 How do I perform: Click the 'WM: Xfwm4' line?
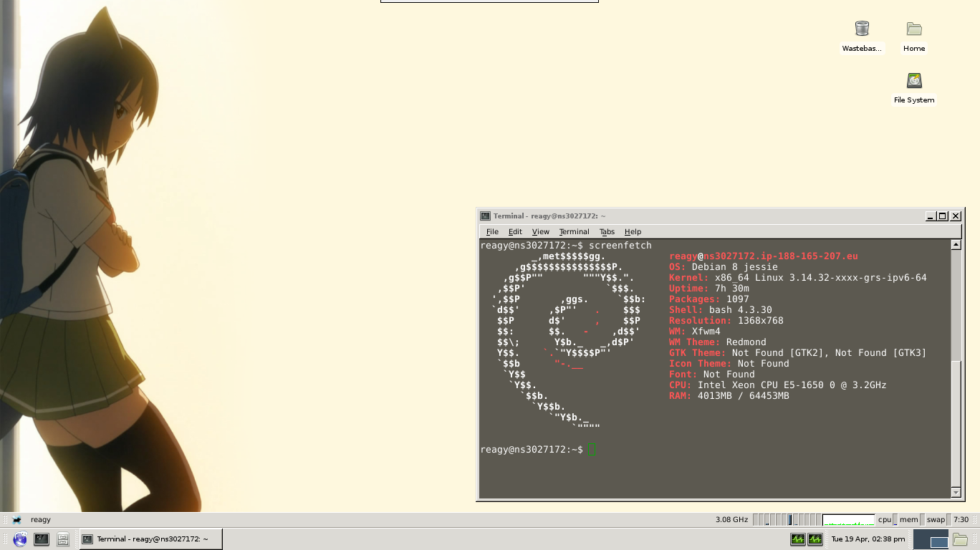pos(695,331)
